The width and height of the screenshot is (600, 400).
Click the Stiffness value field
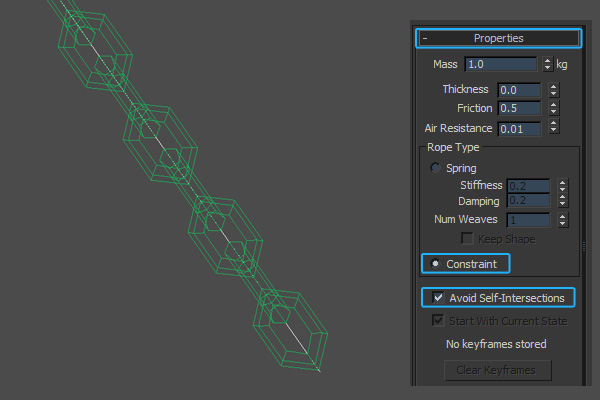[528, 186]
